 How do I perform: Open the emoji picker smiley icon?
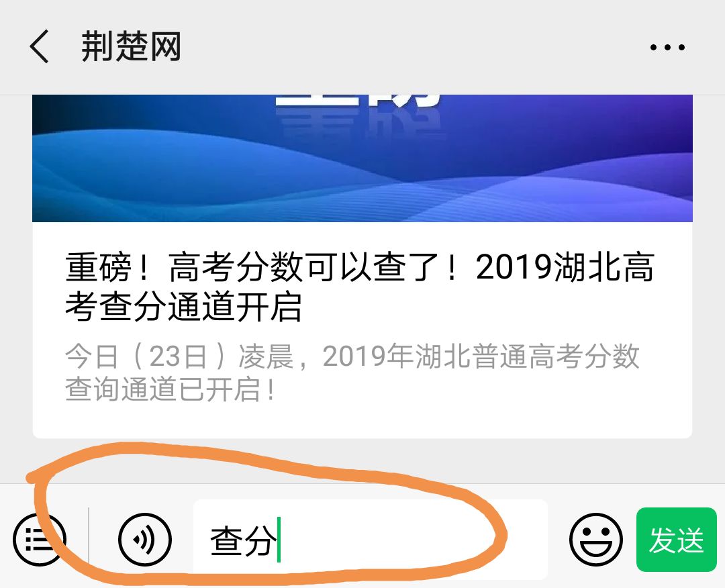tap(596, 540)
